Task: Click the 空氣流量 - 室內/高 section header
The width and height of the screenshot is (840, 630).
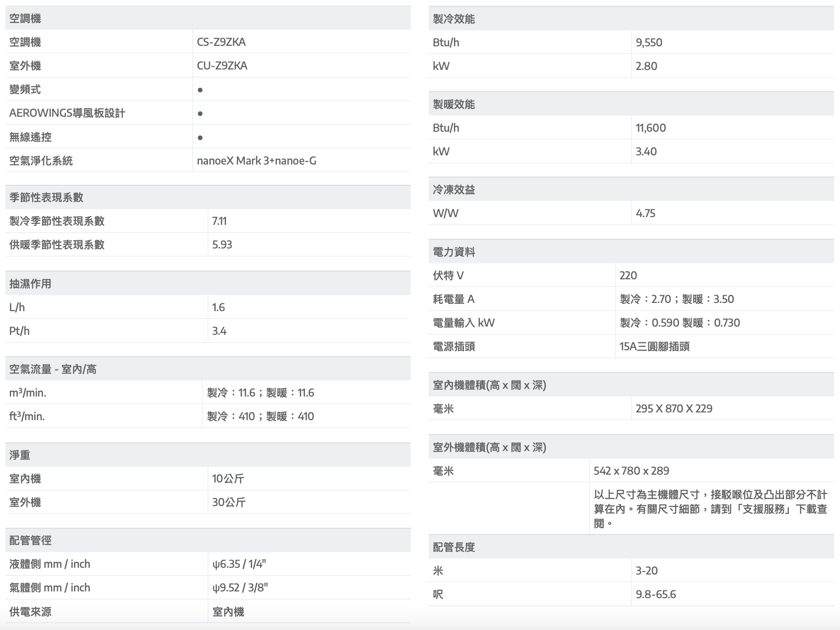Action: click(53, 369)
